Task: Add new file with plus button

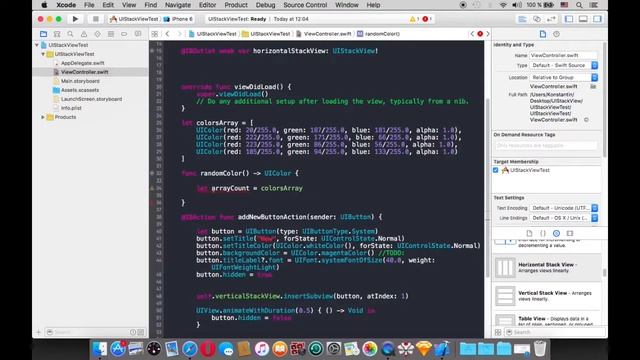Action: pos(39,332)
